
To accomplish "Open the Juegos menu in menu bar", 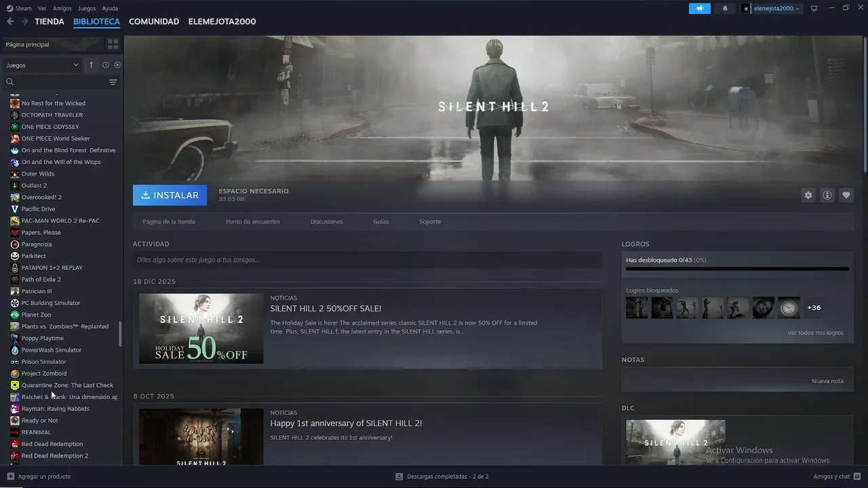I will click(87, 8).
